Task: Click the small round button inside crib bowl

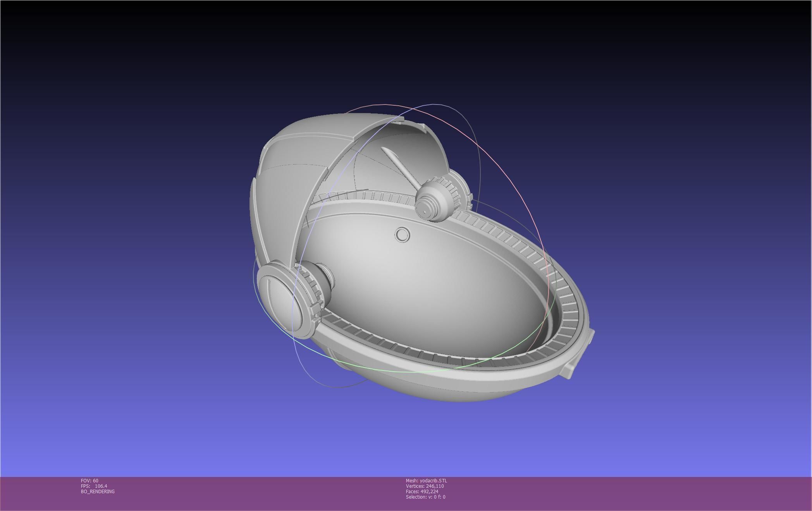Action: point(402,235)
